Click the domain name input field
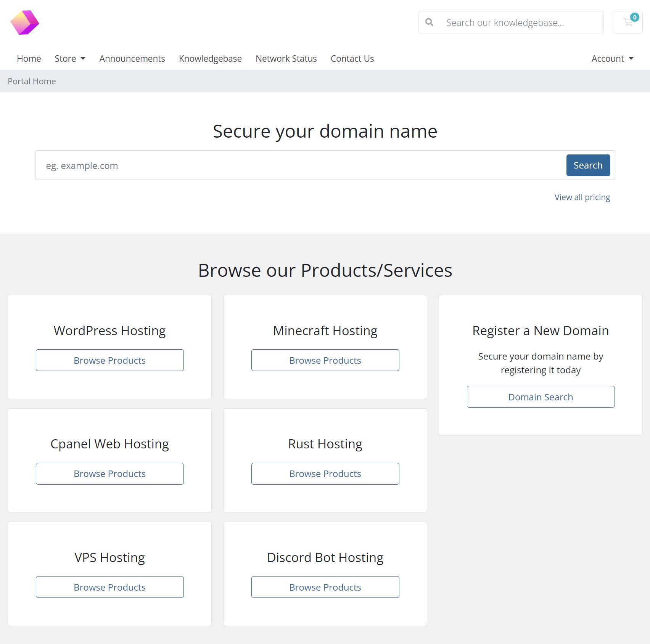The width and height of the screenshot is (650, 644). tap(267, 165)
